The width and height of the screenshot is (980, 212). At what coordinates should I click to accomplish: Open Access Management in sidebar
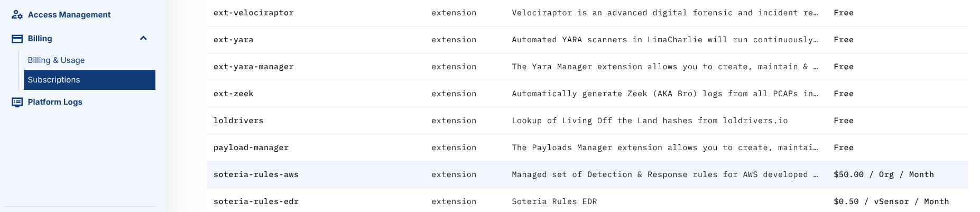[x=69, y=15]
